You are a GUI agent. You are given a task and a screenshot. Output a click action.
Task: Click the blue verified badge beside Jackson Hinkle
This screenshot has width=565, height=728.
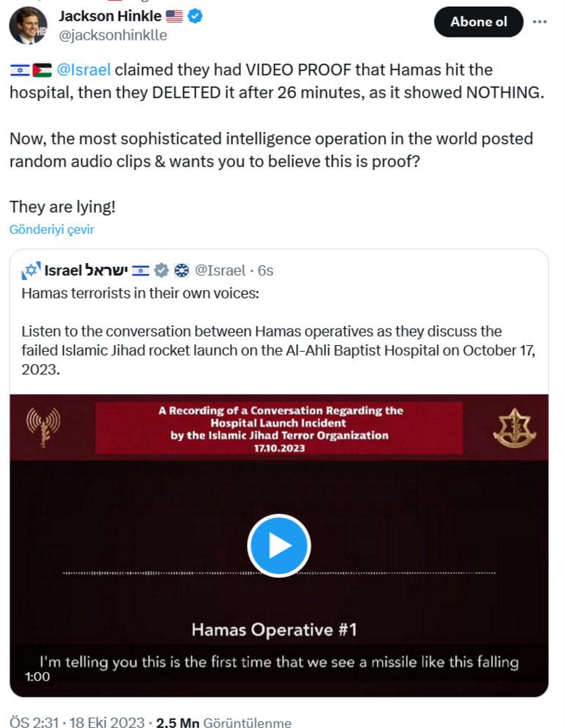196,16
